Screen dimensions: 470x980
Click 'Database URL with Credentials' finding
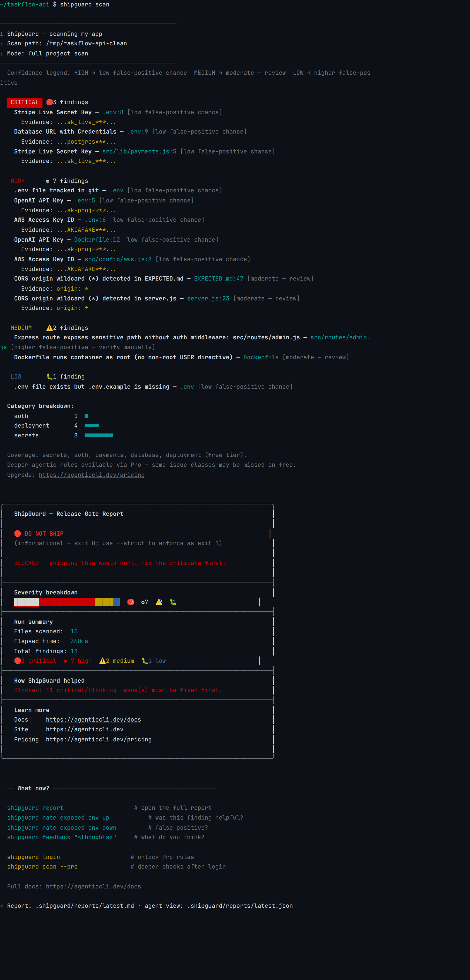(65, 132)
